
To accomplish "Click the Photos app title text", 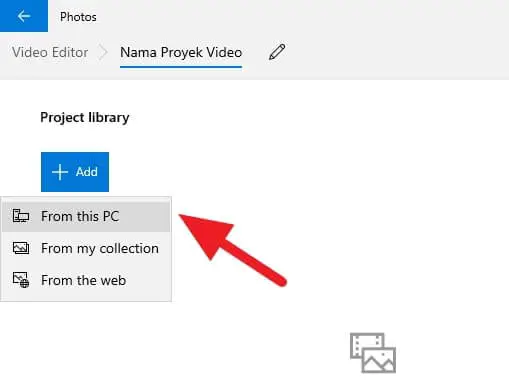I will coord(78,17).
